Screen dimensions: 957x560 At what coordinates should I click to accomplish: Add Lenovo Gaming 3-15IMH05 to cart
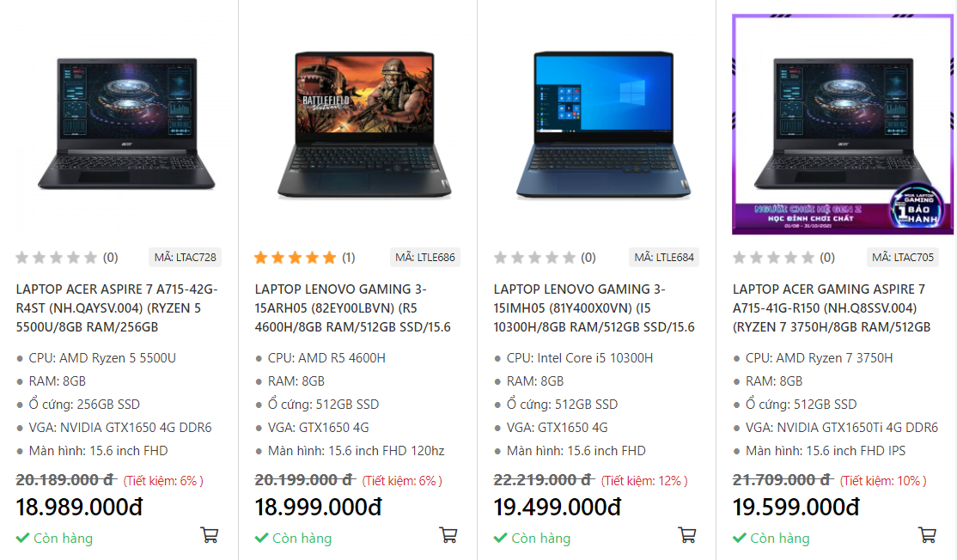686,535
